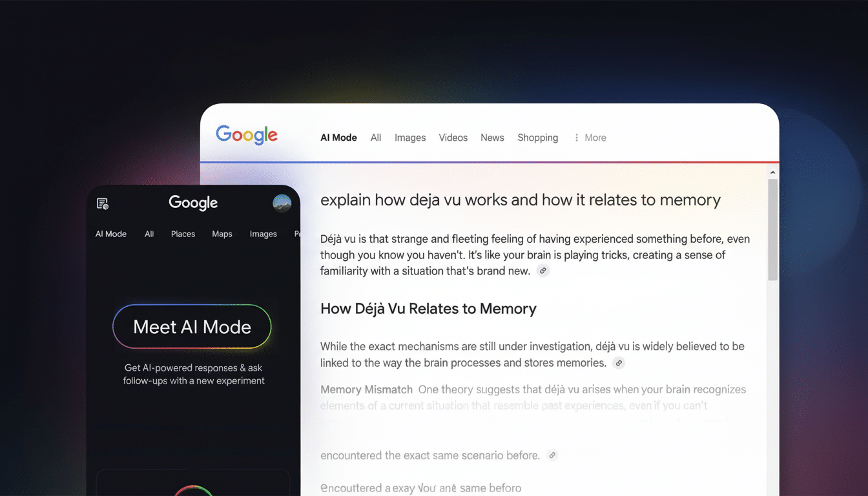Image resolution: width=868 pixels, height=496 pixels.
Task: Open the Images results on desktop
Action: tap(410, 138)
